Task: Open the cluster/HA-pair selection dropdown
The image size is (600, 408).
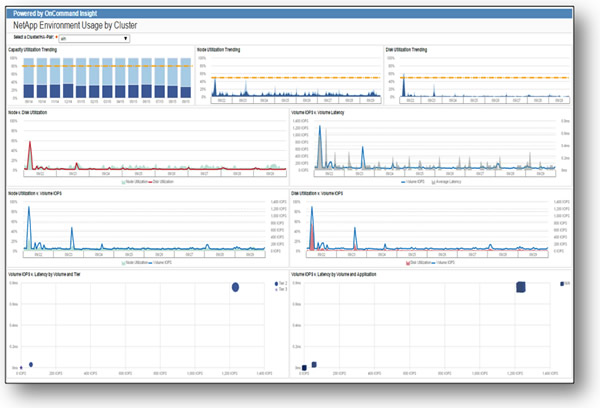Action: [x=94, y=39]
